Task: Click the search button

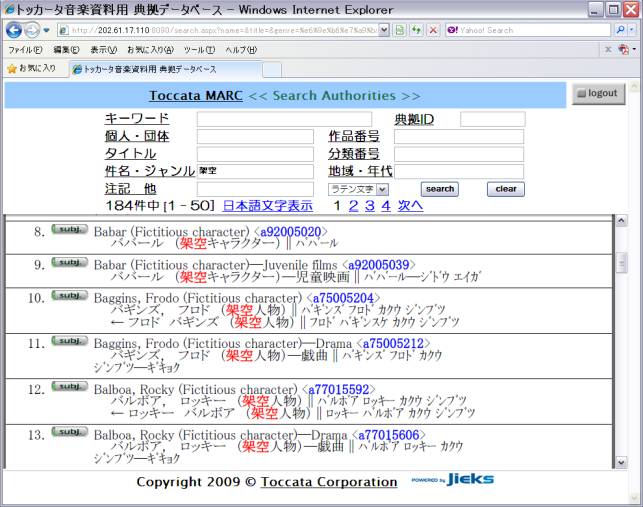Action: coord(440,189)
